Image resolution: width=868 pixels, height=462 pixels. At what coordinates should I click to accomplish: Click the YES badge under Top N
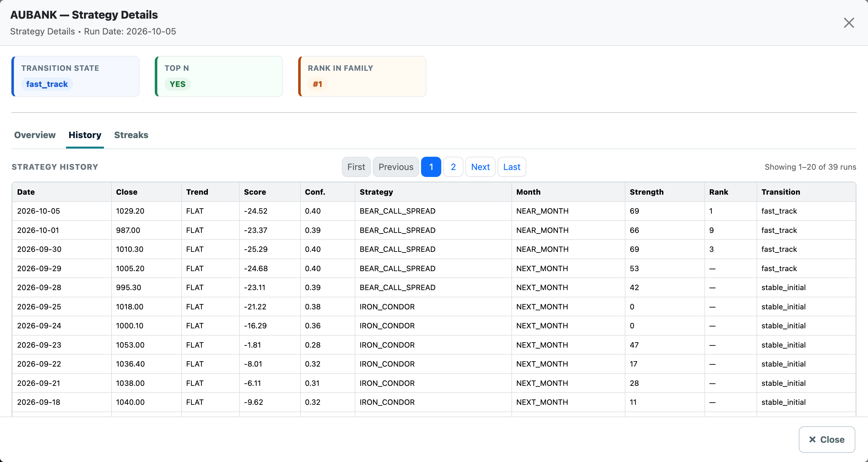click(178, 84)
